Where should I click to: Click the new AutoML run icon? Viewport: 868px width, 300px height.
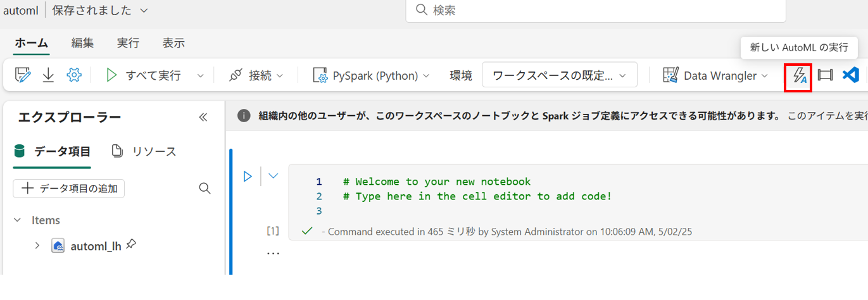tap(798, 76)
